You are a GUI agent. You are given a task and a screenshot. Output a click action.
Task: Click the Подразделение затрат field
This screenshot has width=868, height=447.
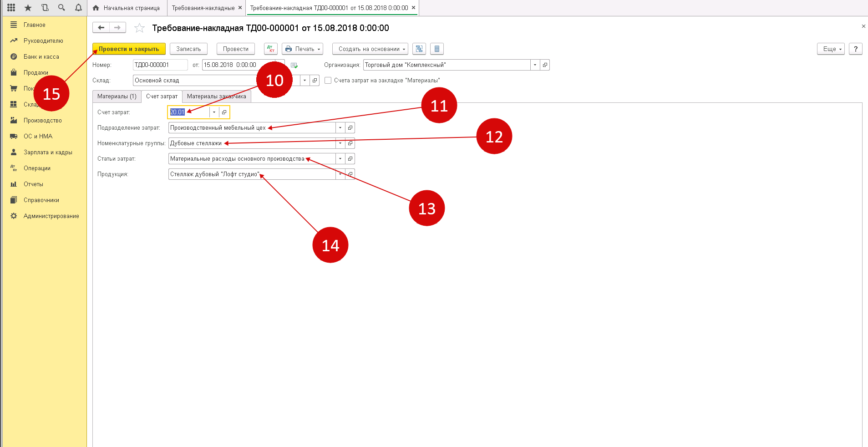[x=252, y=128]
